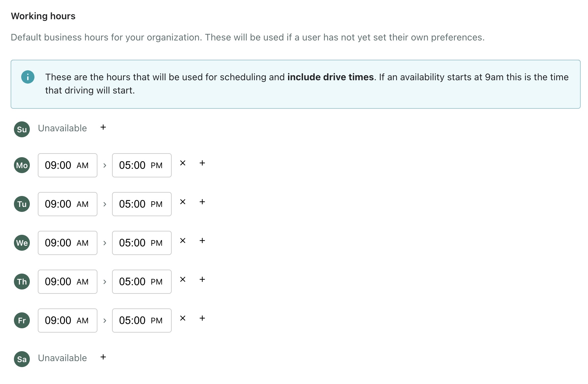This screenshot has height=384, width=588.
Task: Add another time range to Tuesday
Action: (202, 202)
